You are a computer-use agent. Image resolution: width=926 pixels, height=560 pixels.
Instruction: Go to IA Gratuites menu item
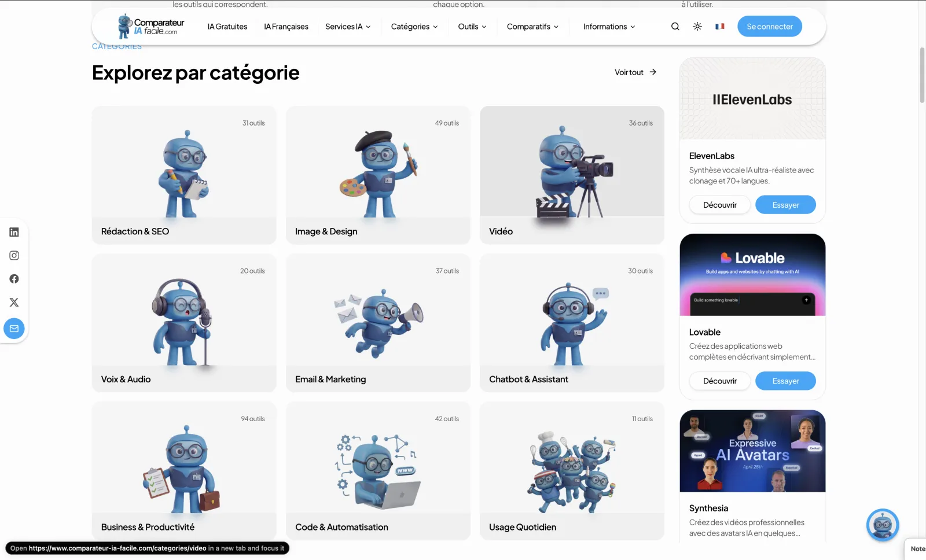coord(227,27)
